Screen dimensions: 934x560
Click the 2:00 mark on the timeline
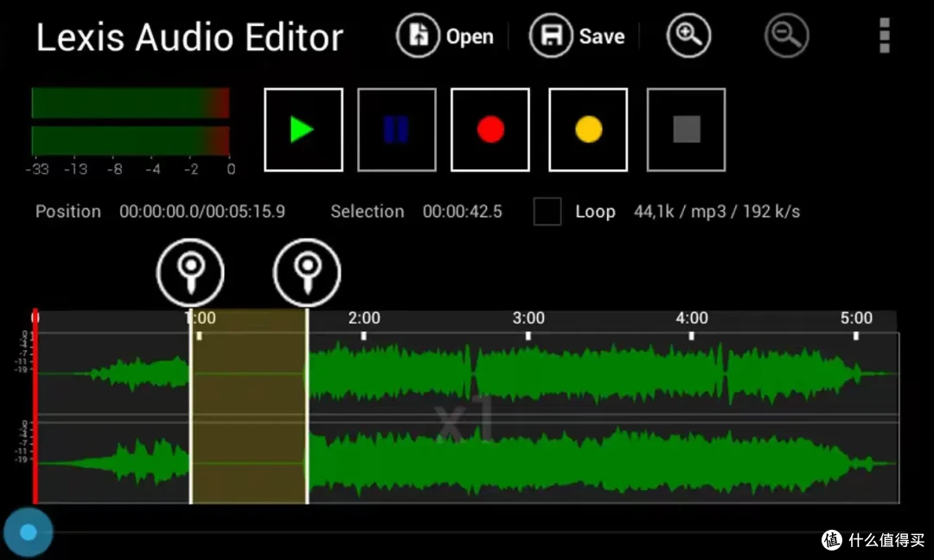[x=364, y=318]
